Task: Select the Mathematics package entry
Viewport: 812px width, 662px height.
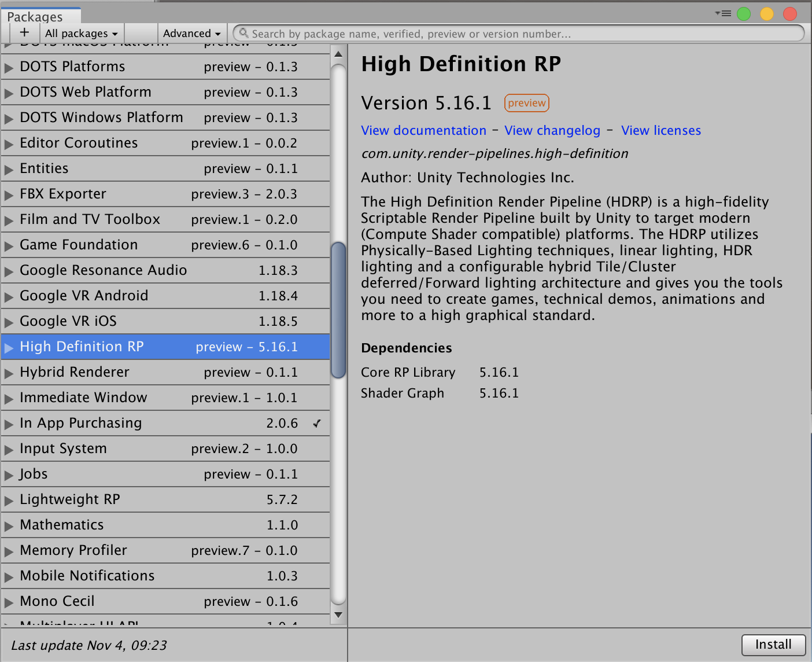Action: pos(62,525)
